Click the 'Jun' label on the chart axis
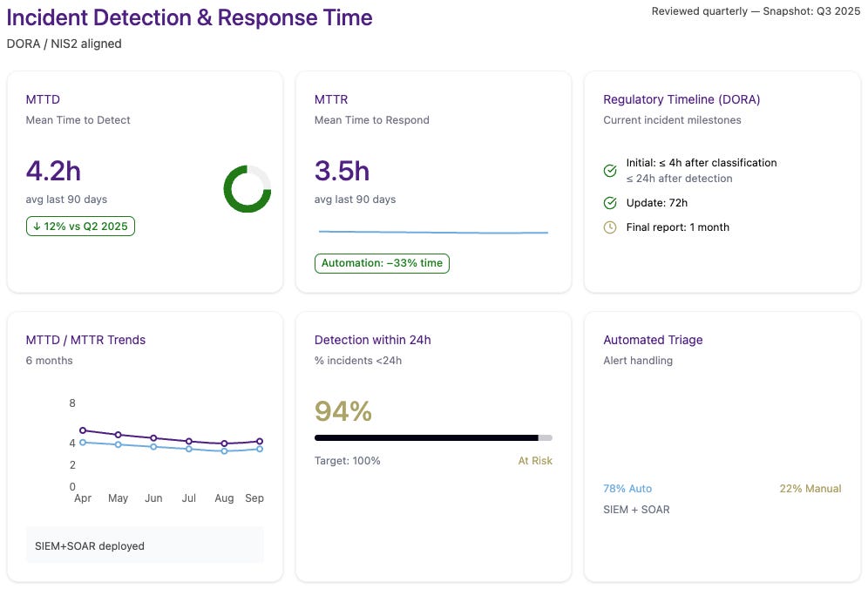 pos(153,498)
